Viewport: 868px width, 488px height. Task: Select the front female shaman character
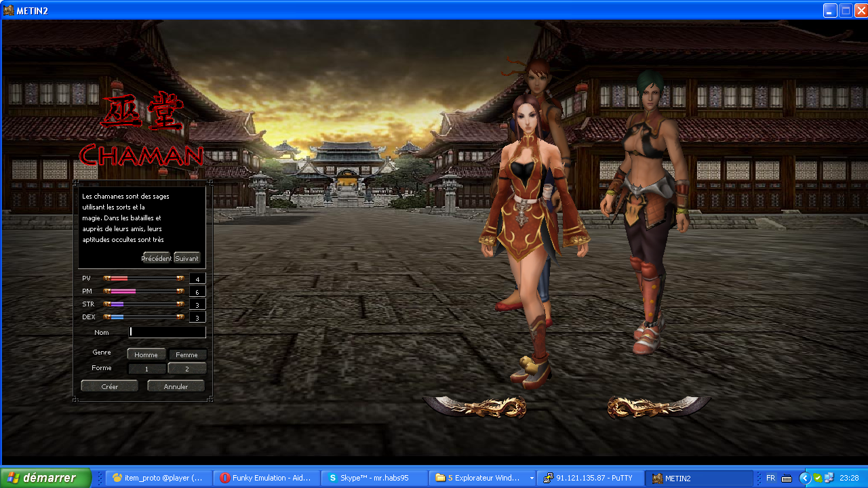pyautogui.click(x=532, y=241)
